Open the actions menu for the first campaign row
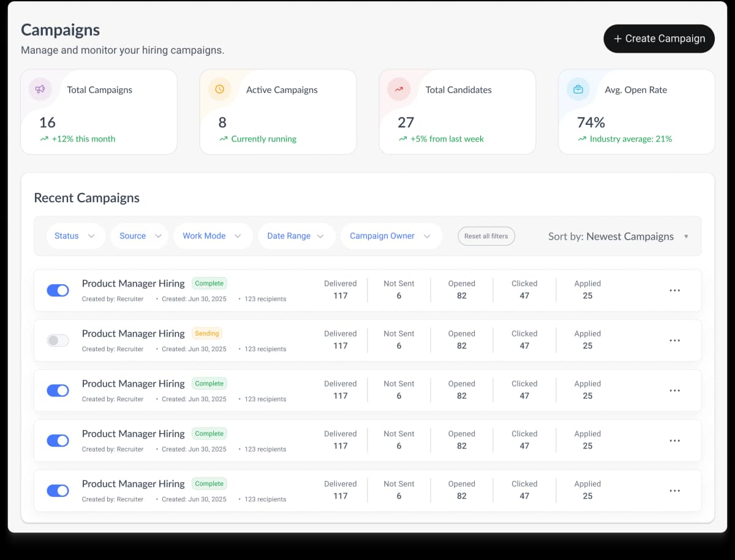 675,290
